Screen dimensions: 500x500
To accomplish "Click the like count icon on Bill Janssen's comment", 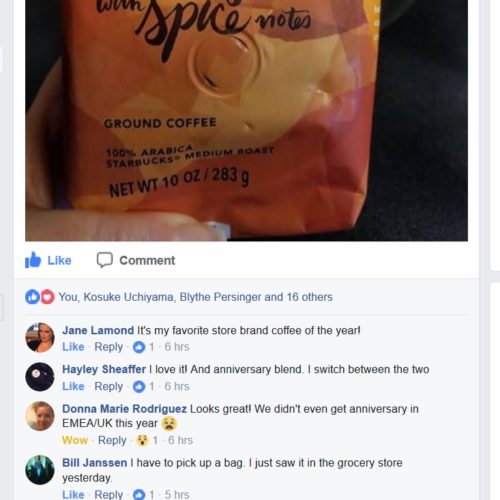I will (139, 495).
